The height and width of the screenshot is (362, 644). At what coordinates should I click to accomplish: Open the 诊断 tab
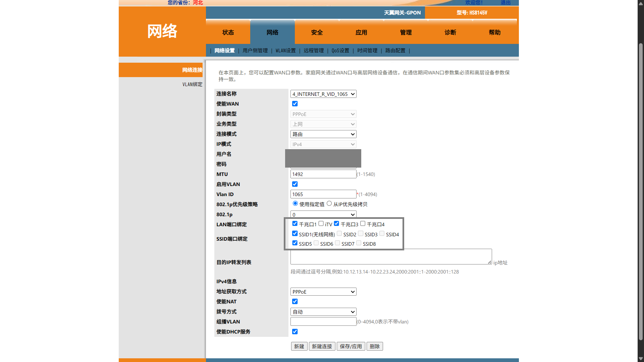click(450, 32)
